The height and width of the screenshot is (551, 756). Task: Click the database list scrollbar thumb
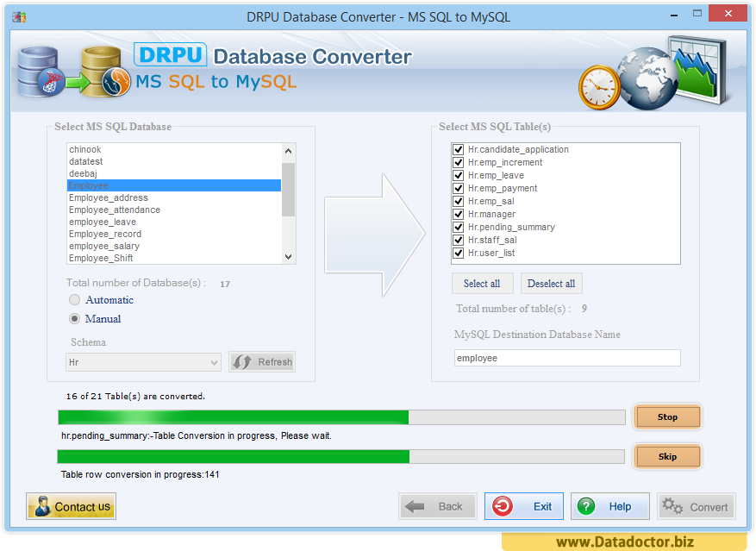(288, 190)
